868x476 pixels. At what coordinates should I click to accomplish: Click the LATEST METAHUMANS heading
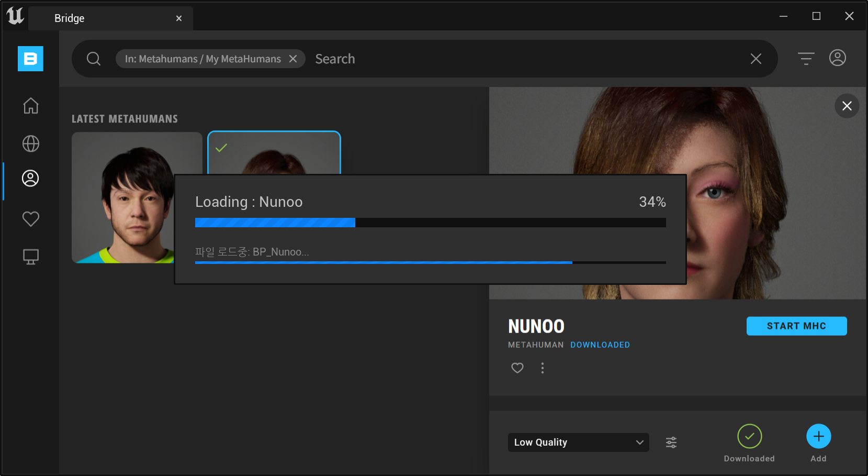[x=125, y=119]
